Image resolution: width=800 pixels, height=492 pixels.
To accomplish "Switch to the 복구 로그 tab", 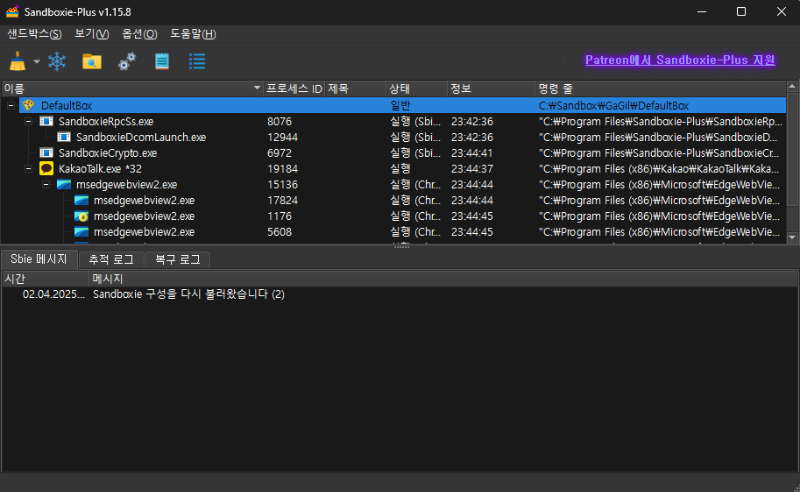I will click(178, 260).
